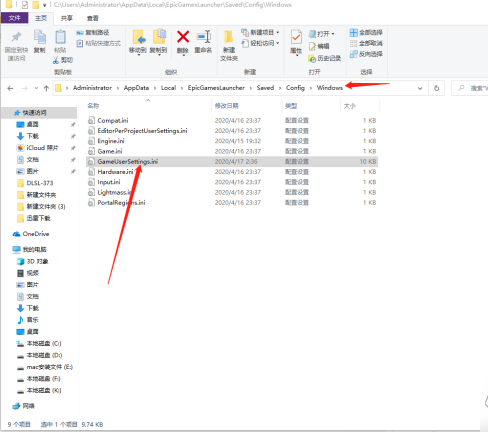The width and height of the screenshot is (488, 432).
Task: Click Select none in ribbon
Action: tap(366, 43)
